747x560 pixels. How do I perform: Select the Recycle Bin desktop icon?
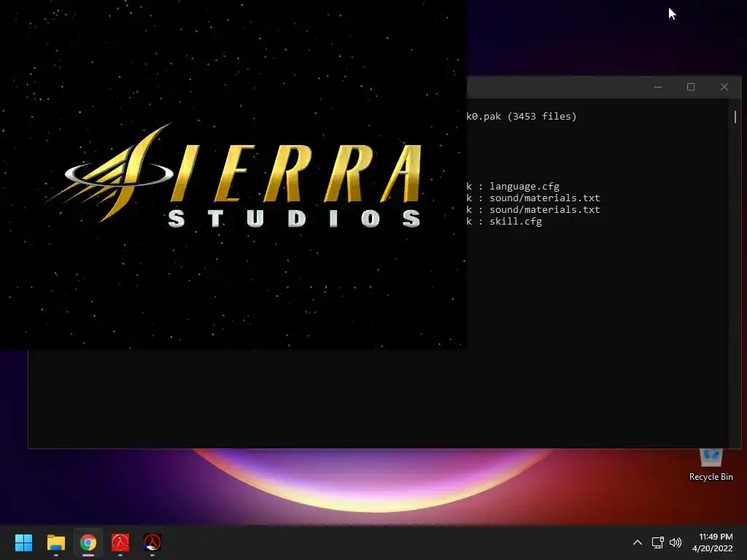[x=711, y=464]
